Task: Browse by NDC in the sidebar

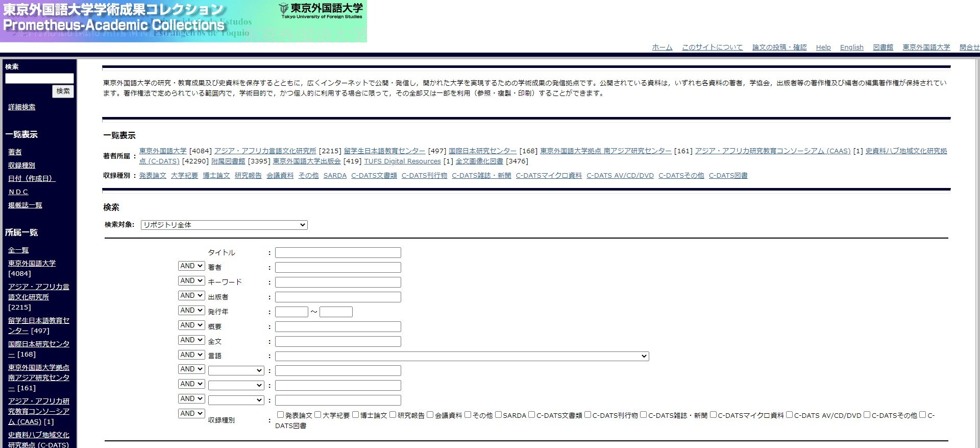Action: tap(18, 192)
